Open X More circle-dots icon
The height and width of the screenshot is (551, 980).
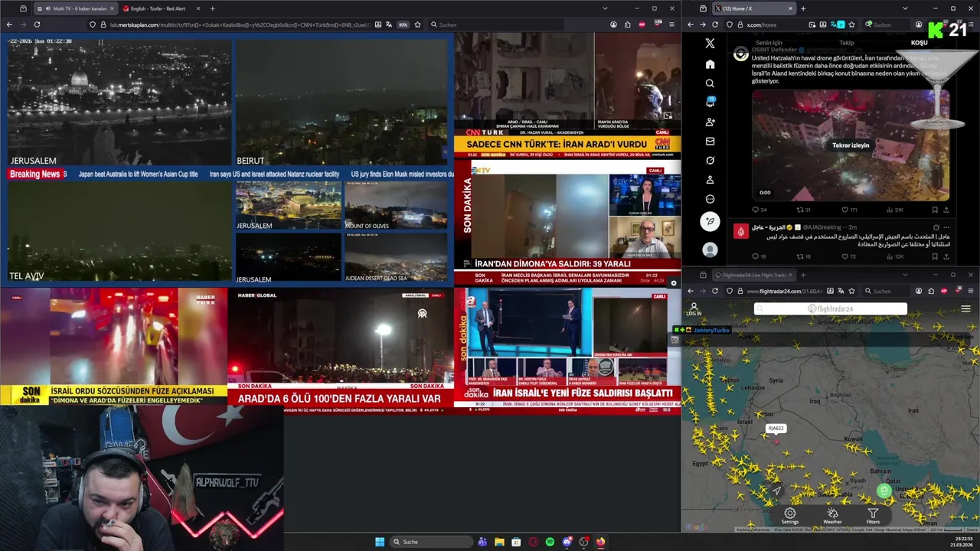click(710, 199)
